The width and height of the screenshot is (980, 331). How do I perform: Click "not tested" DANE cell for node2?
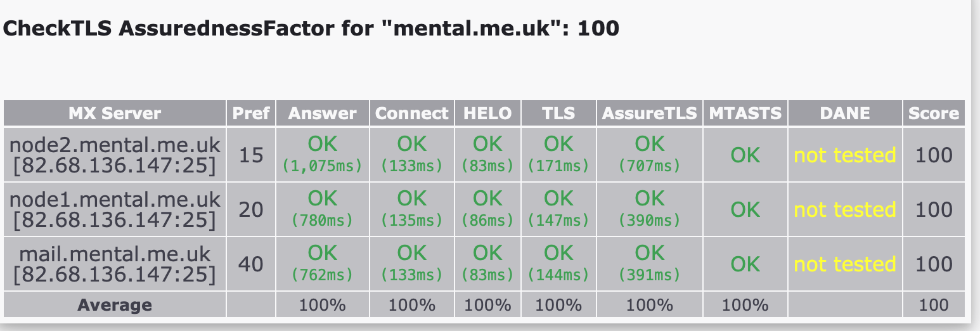pos(844,155)
